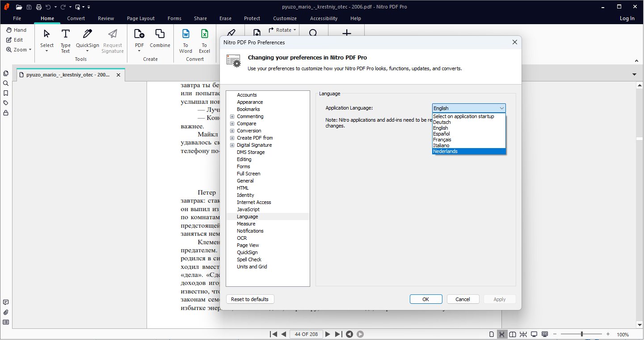
Task: Open the security lock pane icon
Action: (6, 113)
